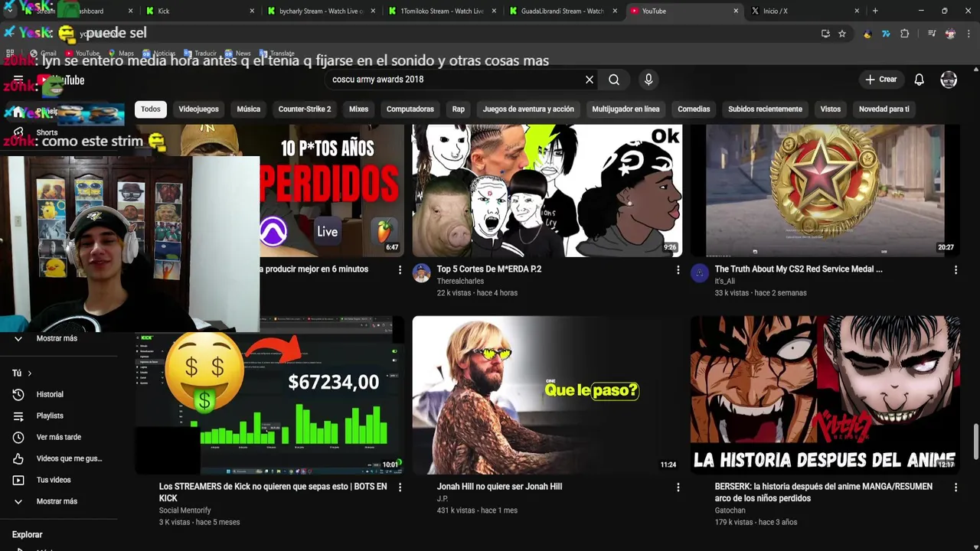980x551 pixels.
Task: Filter results by Counter-Strike 2
Action: (x=305, y=109)
